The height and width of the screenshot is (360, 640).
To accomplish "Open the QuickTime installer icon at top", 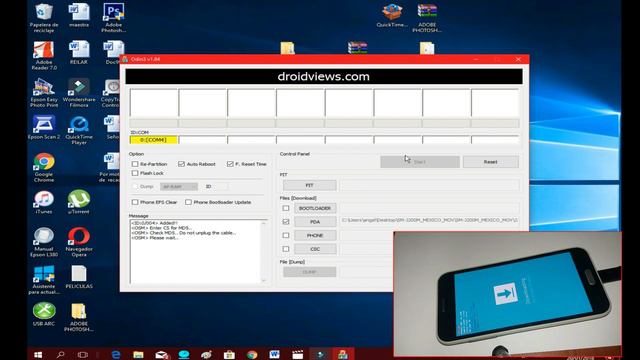I will pos(392,16).
